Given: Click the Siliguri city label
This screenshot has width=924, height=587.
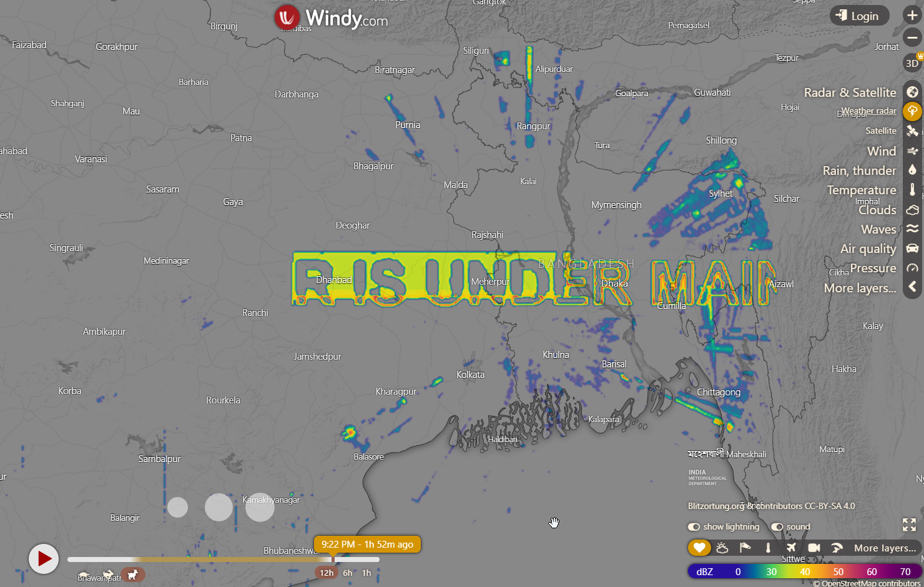Looking at the screenshot, I should pyautogui.click(x=476, y=51).
